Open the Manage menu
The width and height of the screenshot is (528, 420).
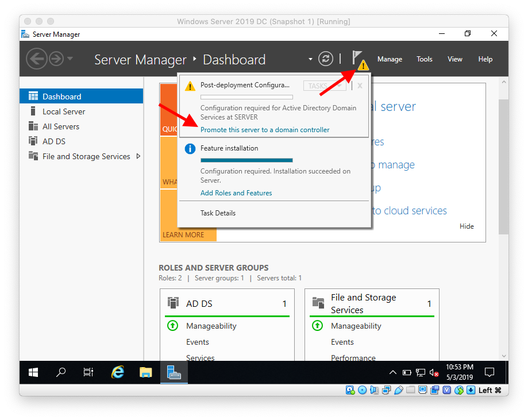tap(390, 59)
